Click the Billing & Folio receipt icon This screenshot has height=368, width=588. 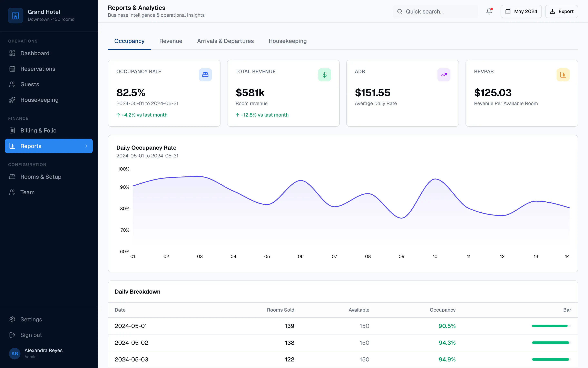(12, 130)
